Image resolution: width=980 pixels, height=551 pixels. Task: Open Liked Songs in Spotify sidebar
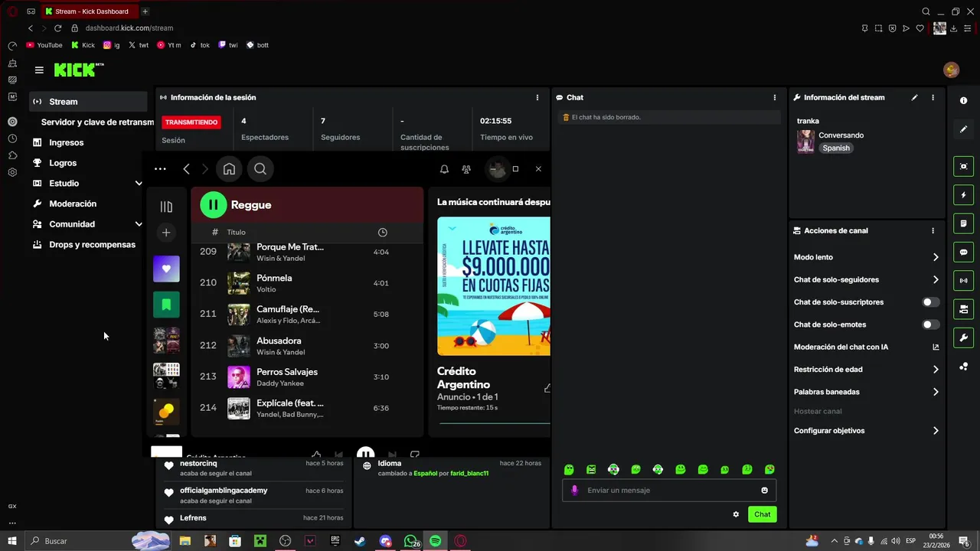(x=166, y=269)
